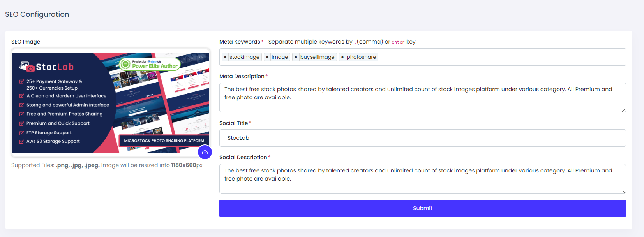Click the Social Description label
The height and width of the screenshot is (237, 644).
[x=243, y=157]
